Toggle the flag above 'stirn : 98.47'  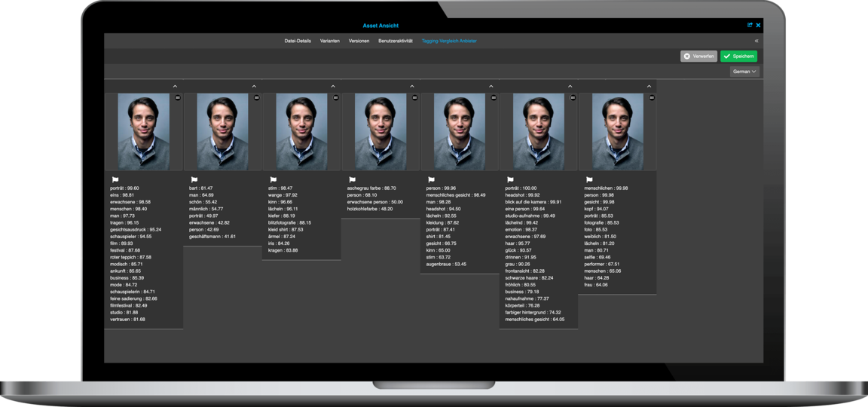coord(273,180)
